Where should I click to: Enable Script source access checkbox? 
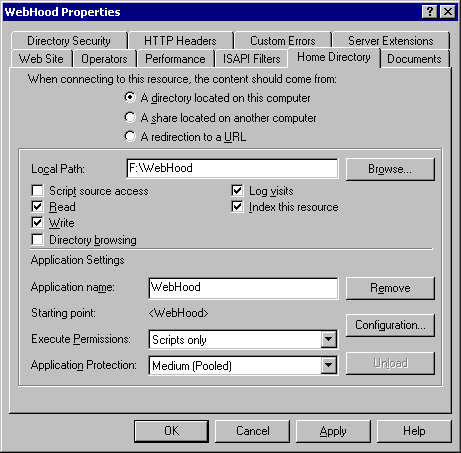point(37,191)
